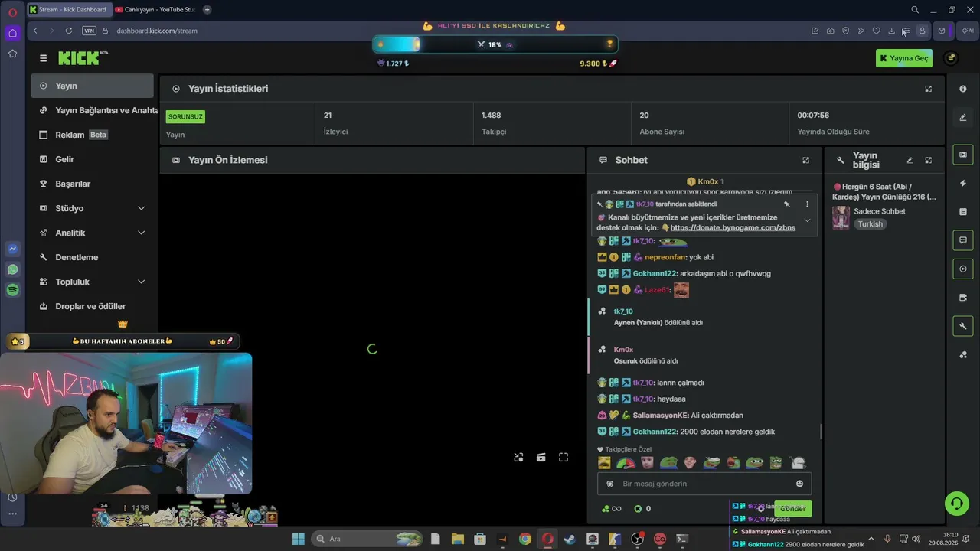
Task: Open the Opera sidebar Spotify icon
Action: tap(12, 290)
